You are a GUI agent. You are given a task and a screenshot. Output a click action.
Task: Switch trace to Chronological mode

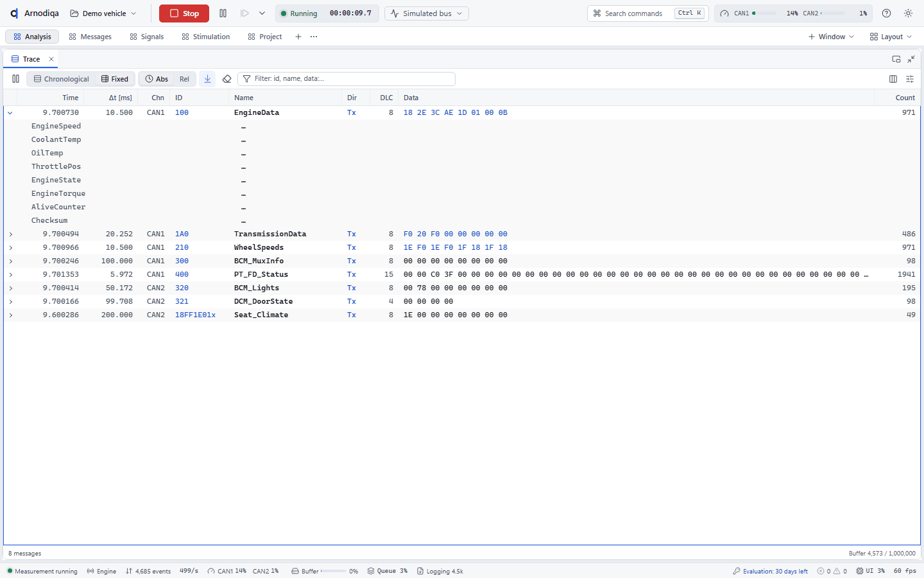pos(62,79)
